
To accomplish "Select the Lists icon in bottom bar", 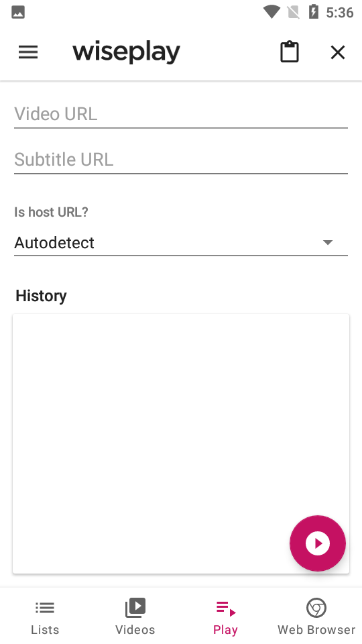I will coord(45,608).
